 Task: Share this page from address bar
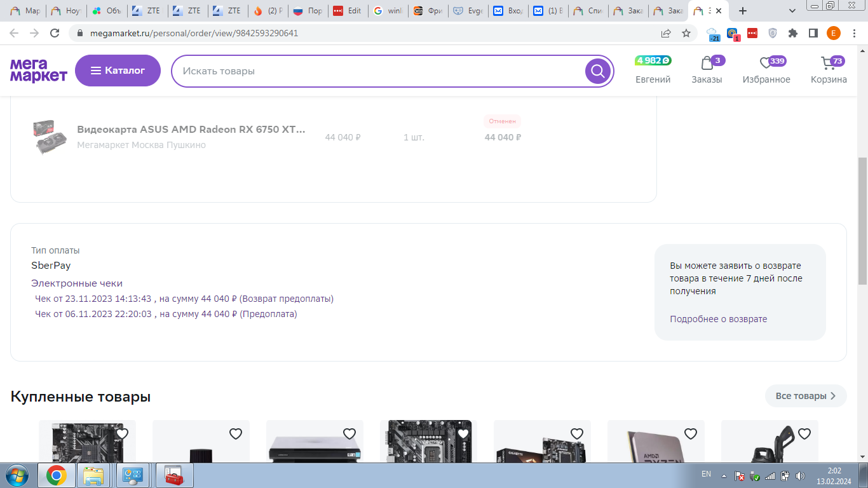coord(666,33)
